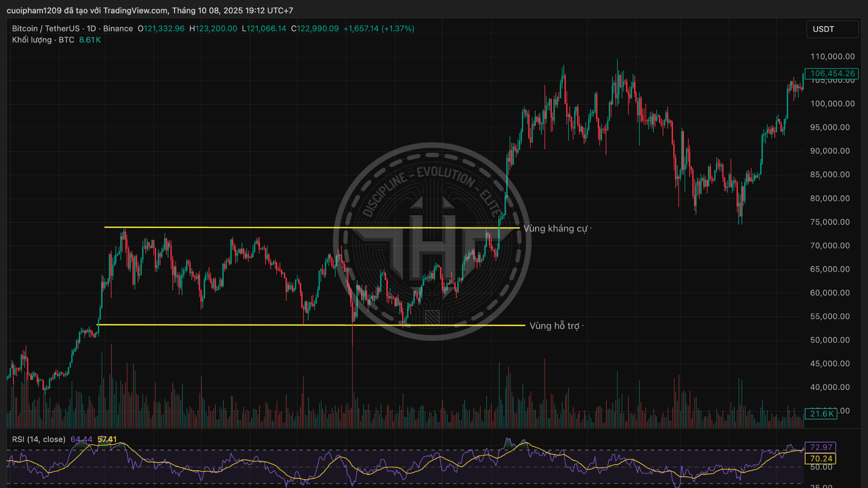Screen dimensions: 868x488
Task: Click the 75,000.00 price axis label
Action: pos(829,222)
